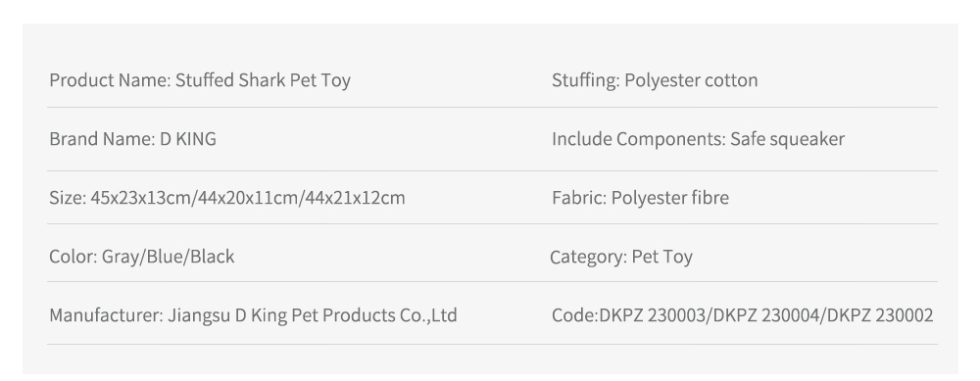Click the DKPZ 230002 code

(880, 314)
